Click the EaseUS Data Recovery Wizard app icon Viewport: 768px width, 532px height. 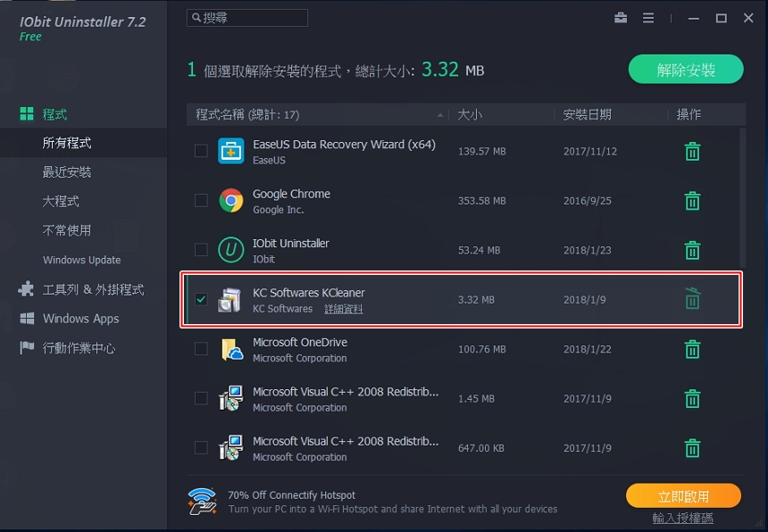(230, 151)
